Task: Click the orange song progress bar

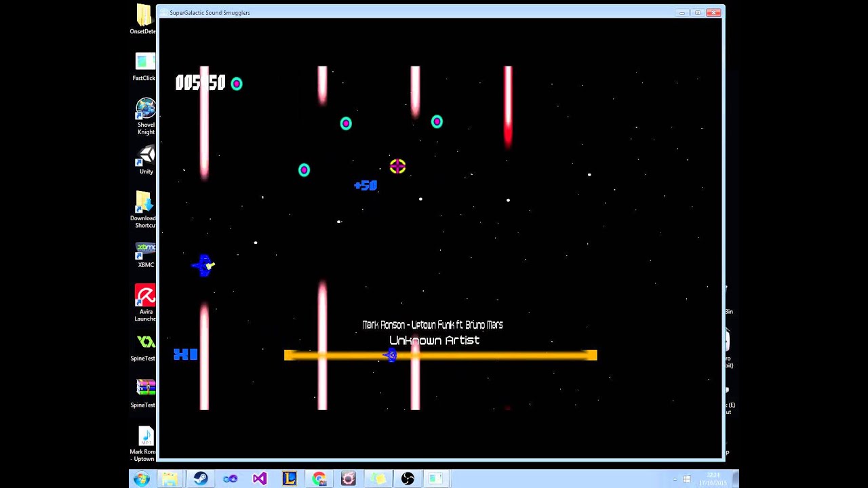Action: tap(441, 355)
